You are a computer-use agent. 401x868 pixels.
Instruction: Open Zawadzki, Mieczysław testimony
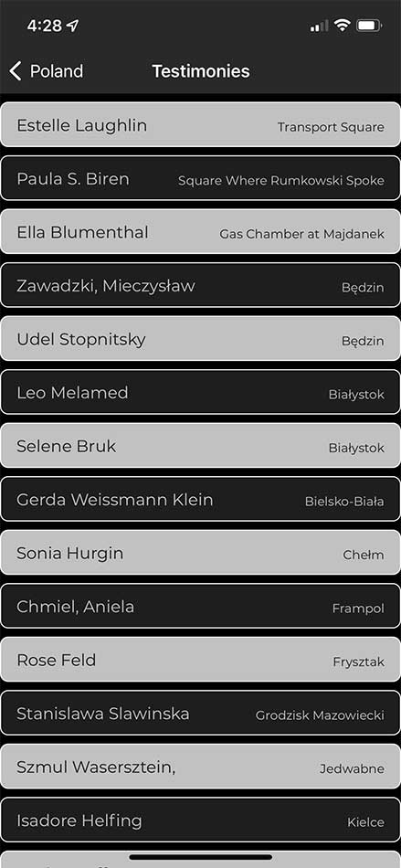(x=200, y=285)
